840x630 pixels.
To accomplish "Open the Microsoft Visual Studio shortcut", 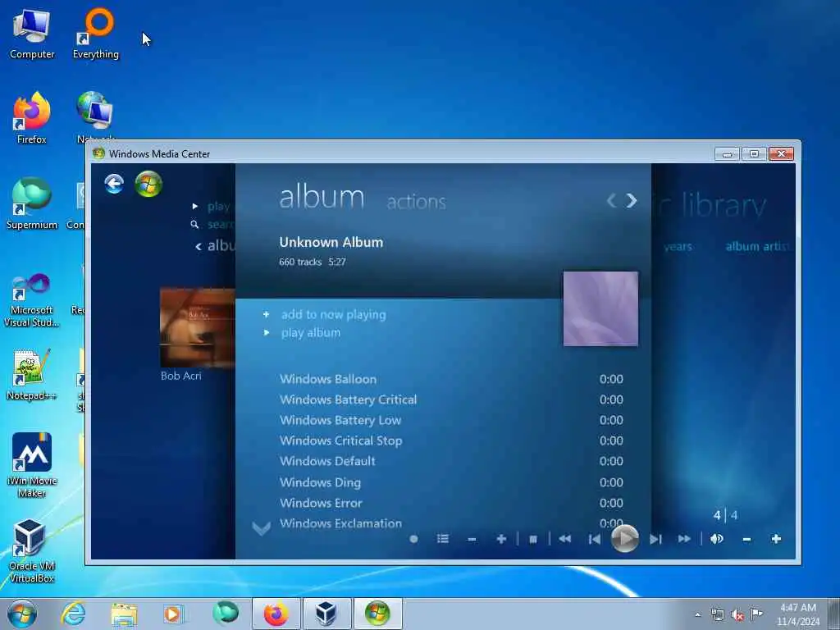I will 32,300.
